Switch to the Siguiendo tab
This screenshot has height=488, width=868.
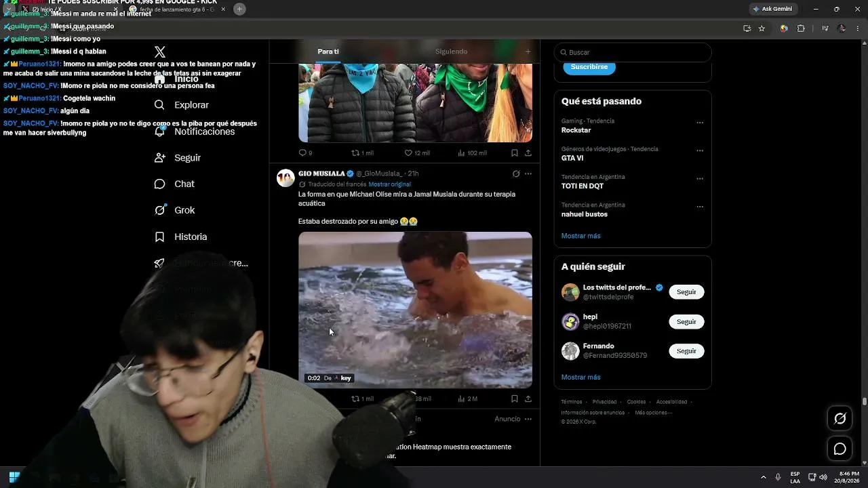[x=452, y=52]
